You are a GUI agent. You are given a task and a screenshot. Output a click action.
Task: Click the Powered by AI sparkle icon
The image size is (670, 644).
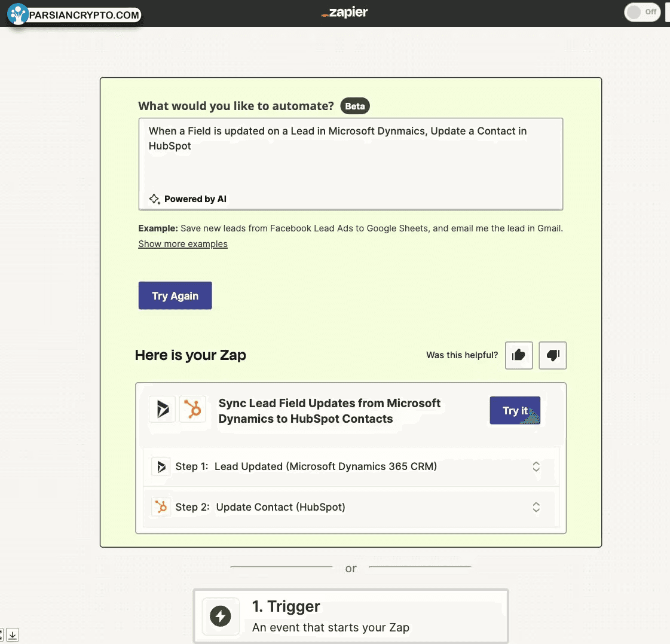pos(155,199)
